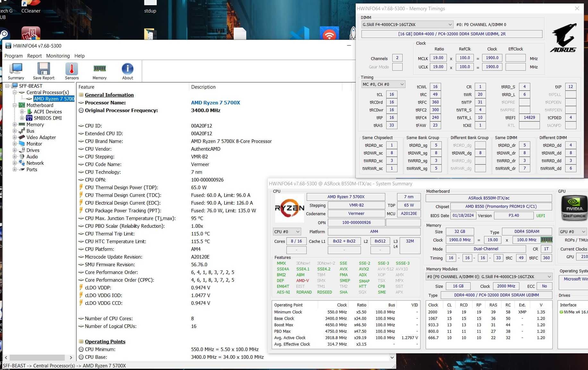
Task: Click the PBO Max operating point row
Action: pos(346,331)
